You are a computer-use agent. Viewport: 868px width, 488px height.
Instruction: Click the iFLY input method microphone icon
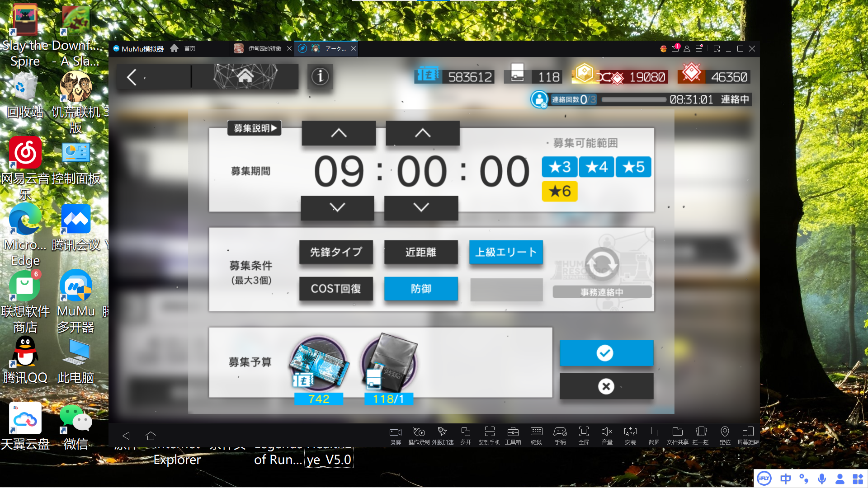click(x=822, y=479)
